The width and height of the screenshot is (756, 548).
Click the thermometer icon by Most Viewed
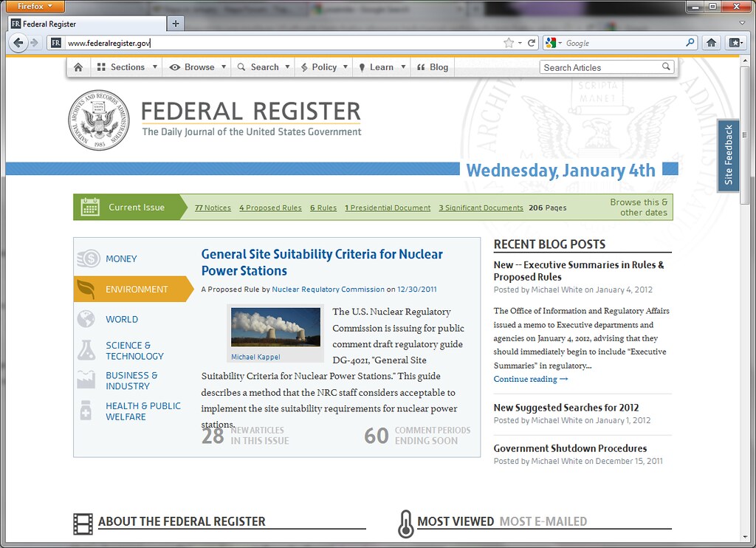(x=406, y=524)
